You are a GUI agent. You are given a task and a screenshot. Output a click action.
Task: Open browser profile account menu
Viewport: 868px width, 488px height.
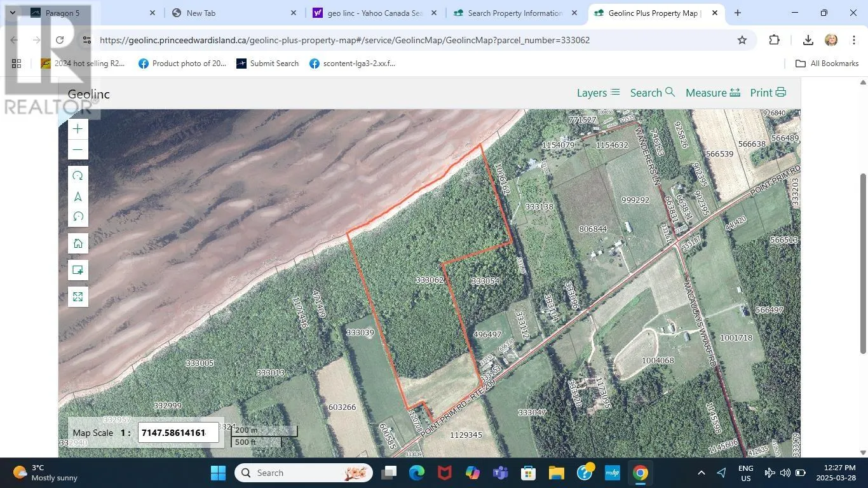point(831,40)
